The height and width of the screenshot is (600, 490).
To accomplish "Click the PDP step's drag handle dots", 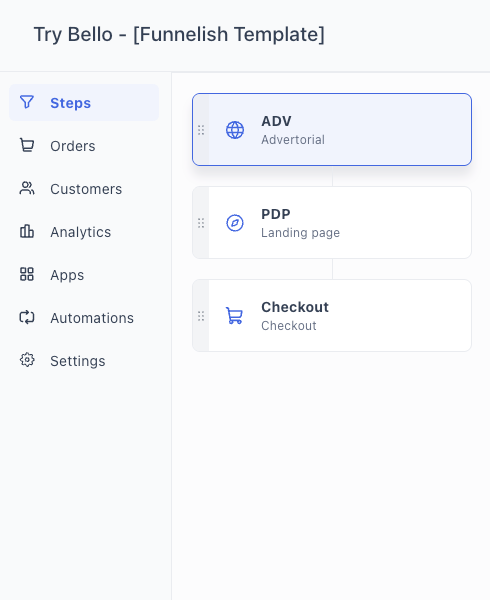I will point(201,223).
